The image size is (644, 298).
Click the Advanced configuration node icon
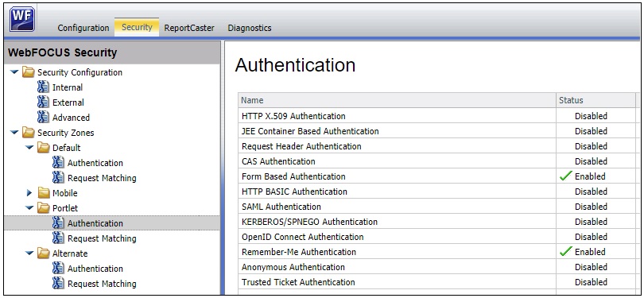point(43,118)
